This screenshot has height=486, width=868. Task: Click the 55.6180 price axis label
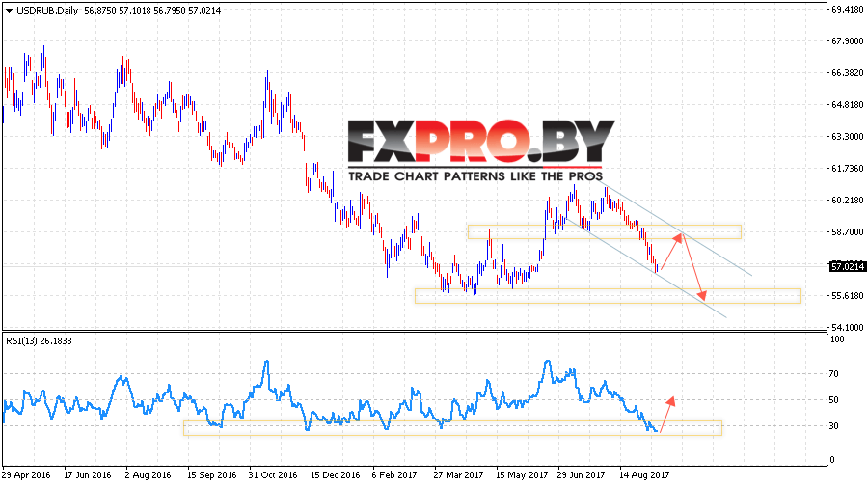tap(848, 296)
